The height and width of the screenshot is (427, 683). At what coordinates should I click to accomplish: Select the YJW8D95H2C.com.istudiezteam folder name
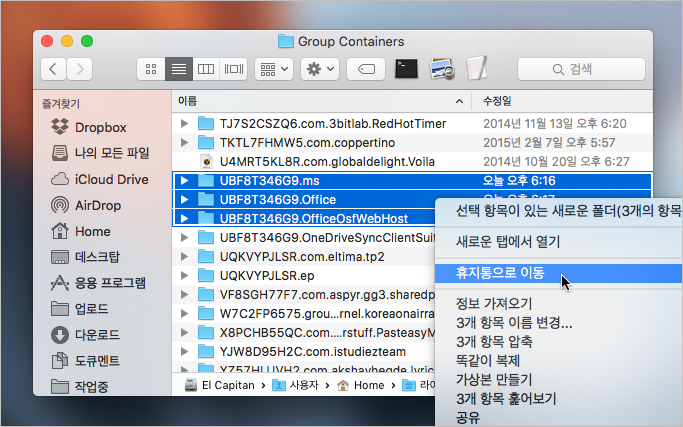tap(312, 351)
